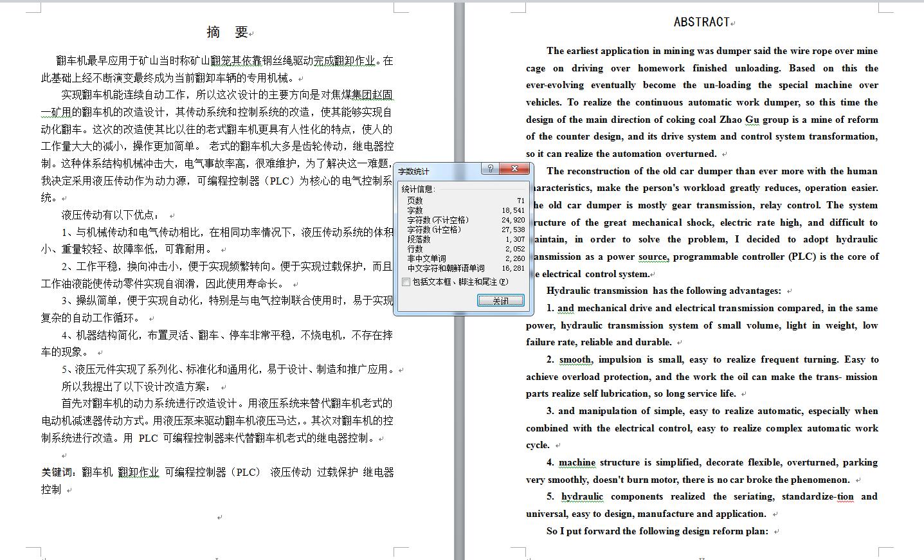The height and width of the screenshot is (560, 924).
Task: Click the help question-mark button in dialog
Action: 491,168
